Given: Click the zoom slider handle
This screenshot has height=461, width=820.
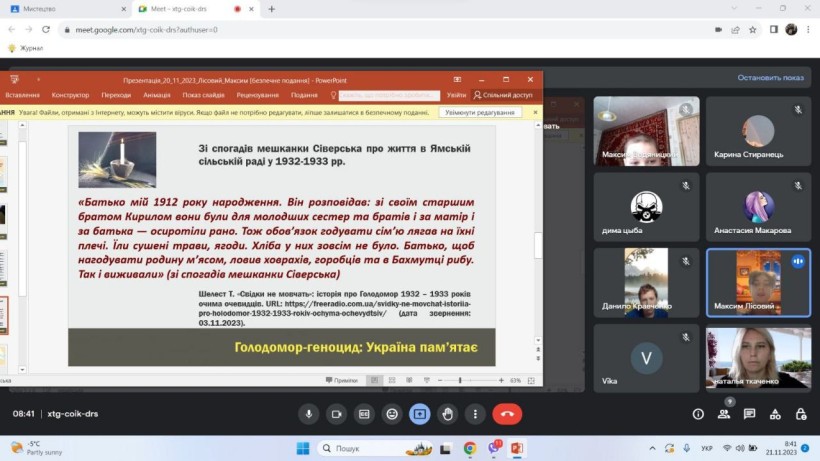Looking at the screenshot, I should (x=460, y=381).
